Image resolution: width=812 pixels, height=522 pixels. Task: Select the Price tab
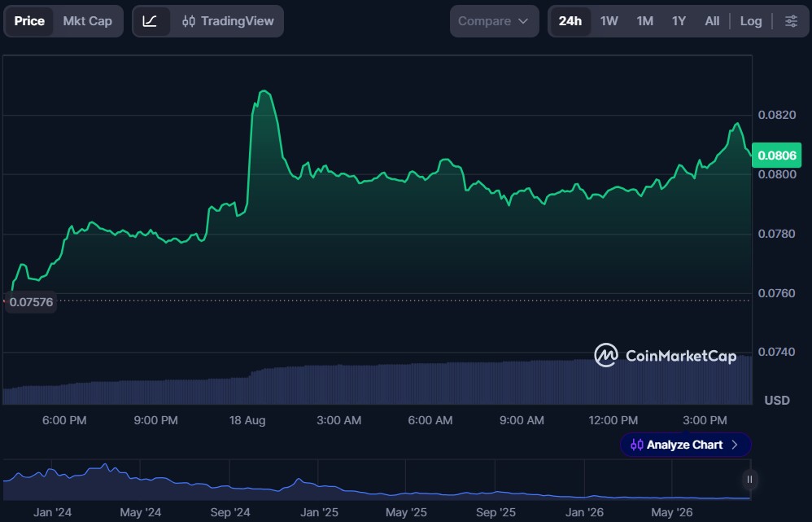tap(29, 21)
